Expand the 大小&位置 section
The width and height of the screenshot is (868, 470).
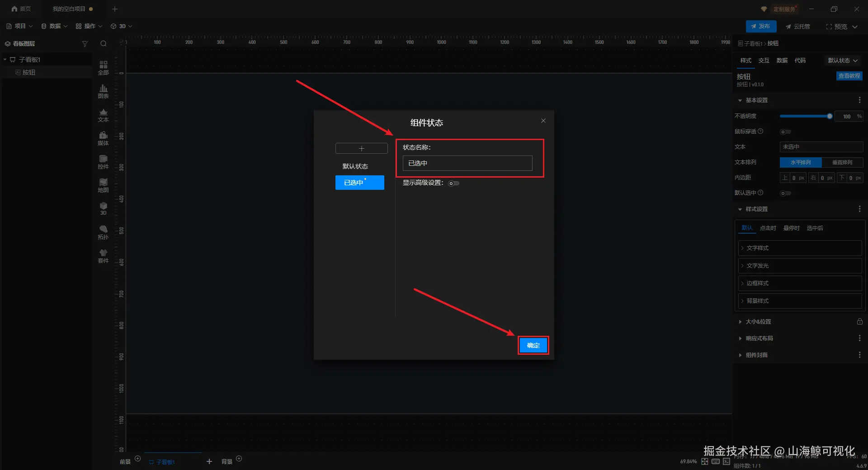759,322
